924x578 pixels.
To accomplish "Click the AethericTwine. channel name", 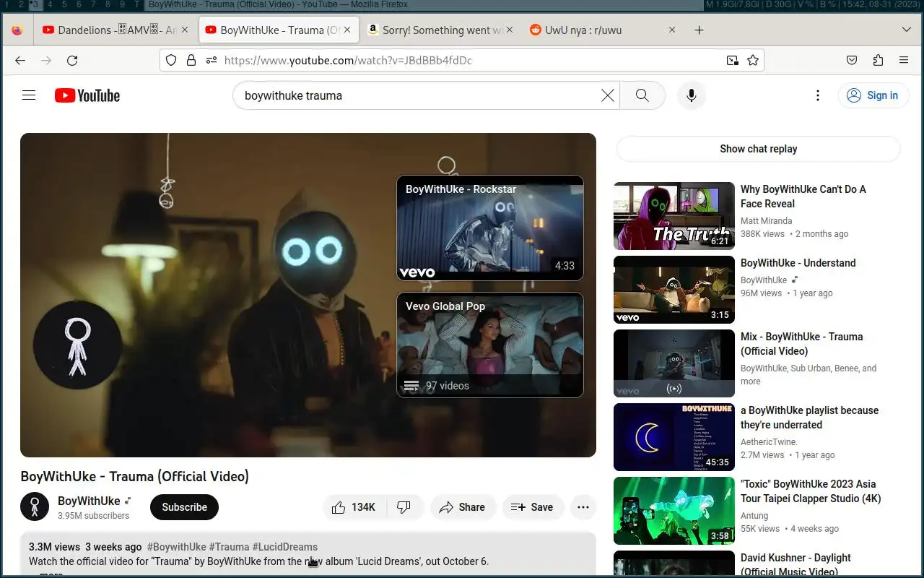I will (769, 442).
